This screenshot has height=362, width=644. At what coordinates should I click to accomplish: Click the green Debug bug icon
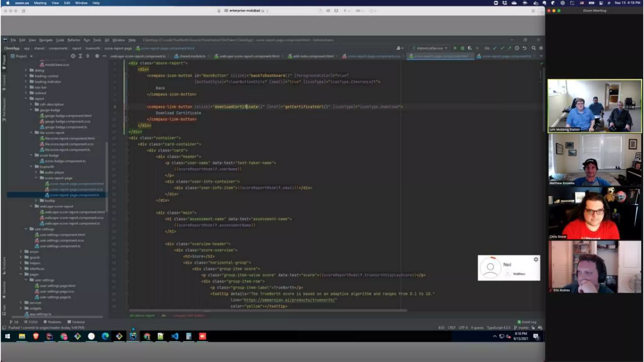click(x=462, y=48)
